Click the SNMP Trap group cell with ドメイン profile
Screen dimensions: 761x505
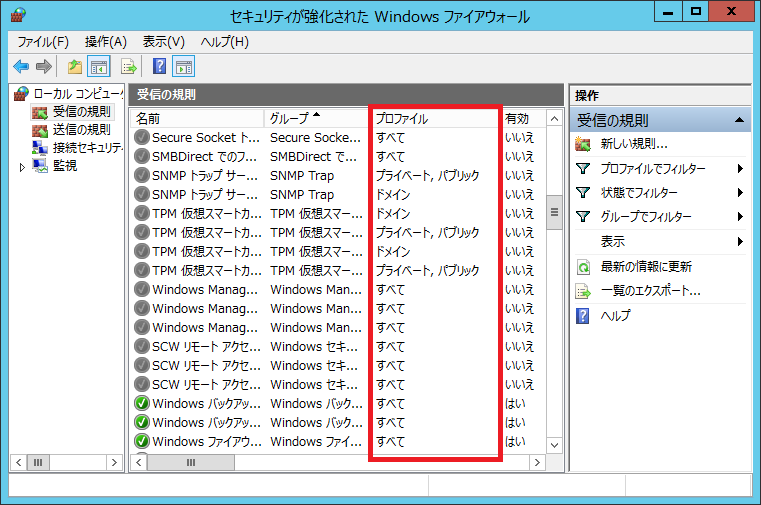302,195
